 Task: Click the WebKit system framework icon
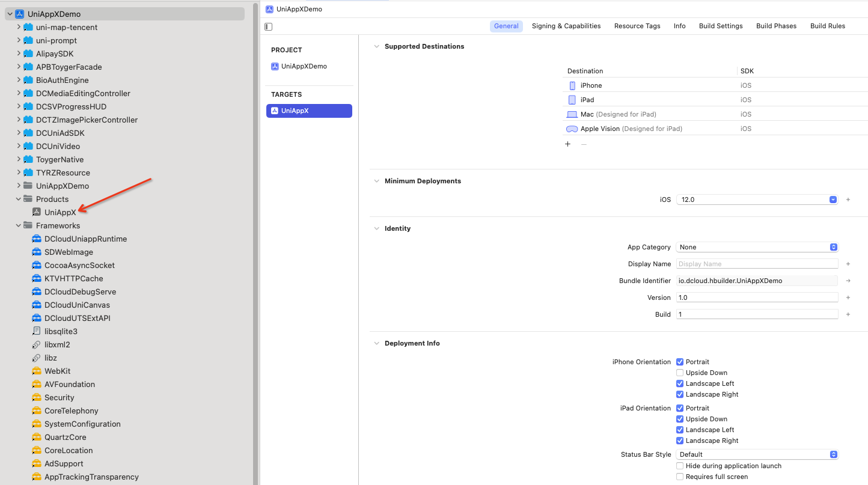36,371
